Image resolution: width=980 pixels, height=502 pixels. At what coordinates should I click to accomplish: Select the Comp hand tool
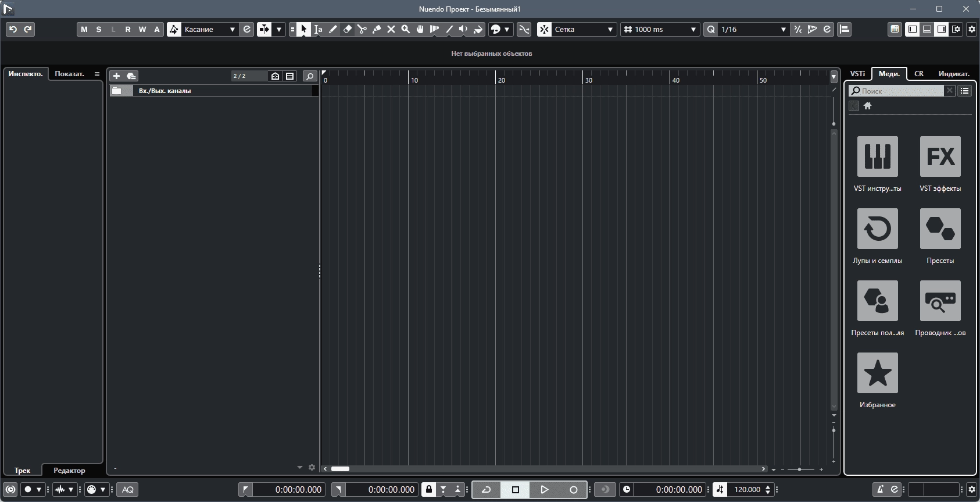pos(420,29)
